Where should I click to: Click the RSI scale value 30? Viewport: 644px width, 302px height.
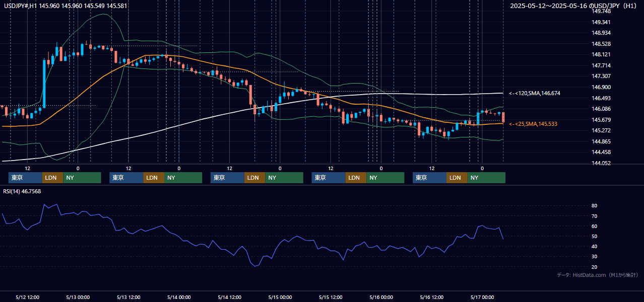(595, 257)
